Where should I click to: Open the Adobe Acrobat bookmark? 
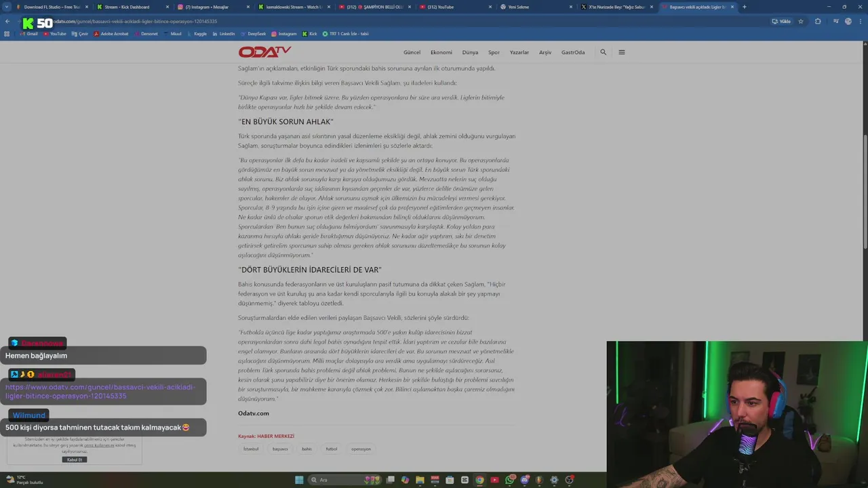(x=111, y=33)
